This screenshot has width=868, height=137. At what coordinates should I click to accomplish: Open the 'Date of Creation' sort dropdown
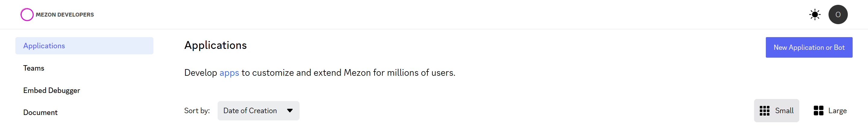pyautogui.click(x=250, y=111)
